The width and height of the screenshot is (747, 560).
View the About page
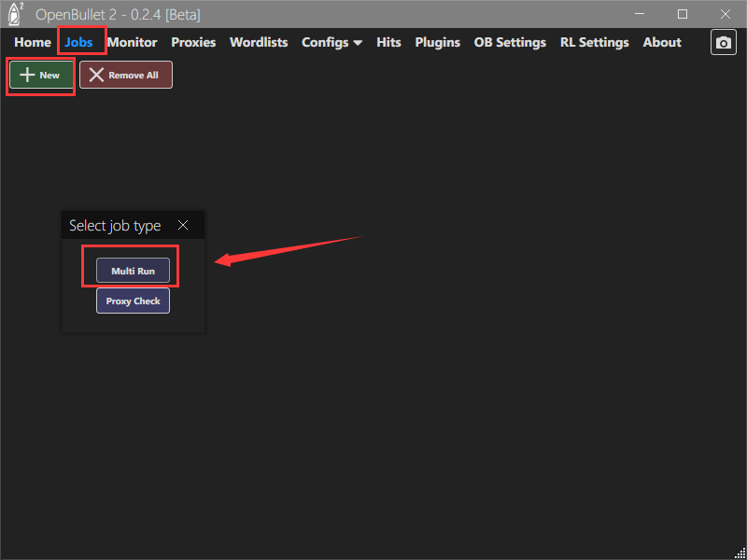click(662, 42)
